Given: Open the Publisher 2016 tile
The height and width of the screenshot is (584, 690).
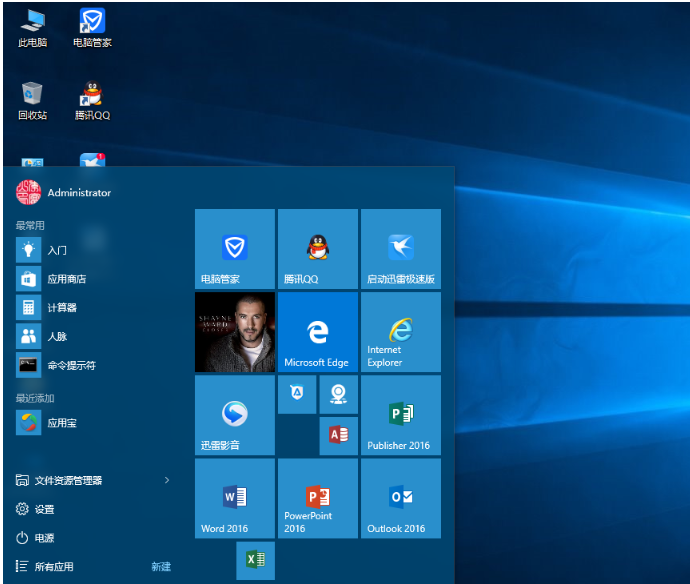Looking at the screenshot, I should coord(400,415).
